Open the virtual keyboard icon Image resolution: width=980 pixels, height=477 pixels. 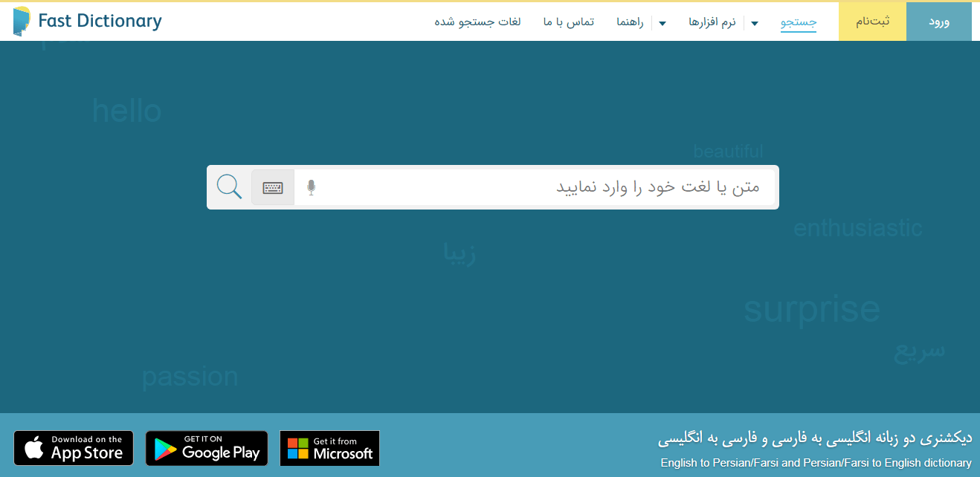coord(273,187)
